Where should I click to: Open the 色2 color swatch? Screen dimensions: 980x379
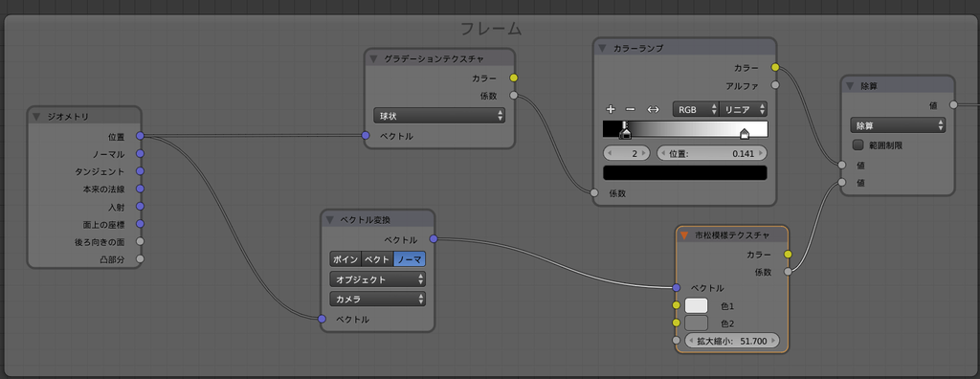[697, 323]
